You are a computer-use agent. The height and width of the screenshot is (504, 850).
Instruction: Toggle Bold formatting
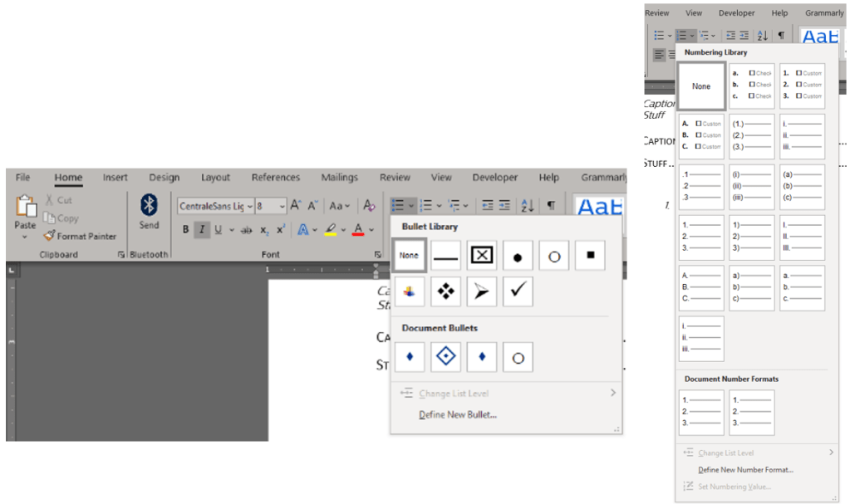point(186,230)
